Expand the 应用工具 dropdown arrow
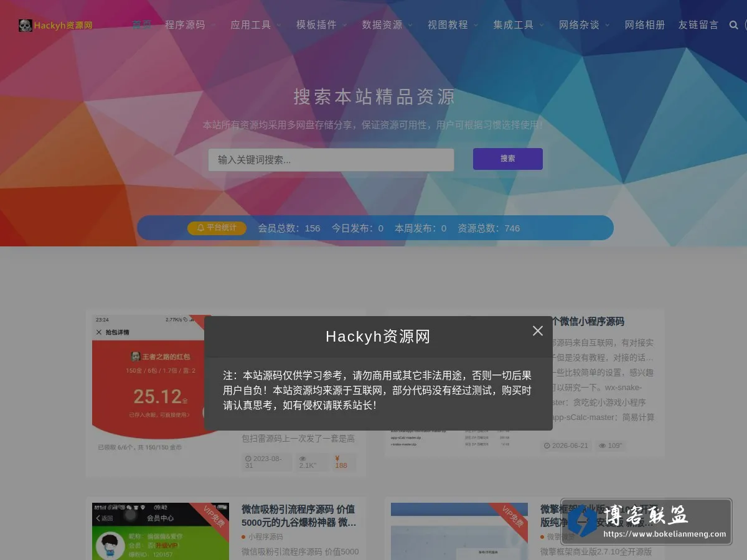The image size is (747, 560). [279, 26]
